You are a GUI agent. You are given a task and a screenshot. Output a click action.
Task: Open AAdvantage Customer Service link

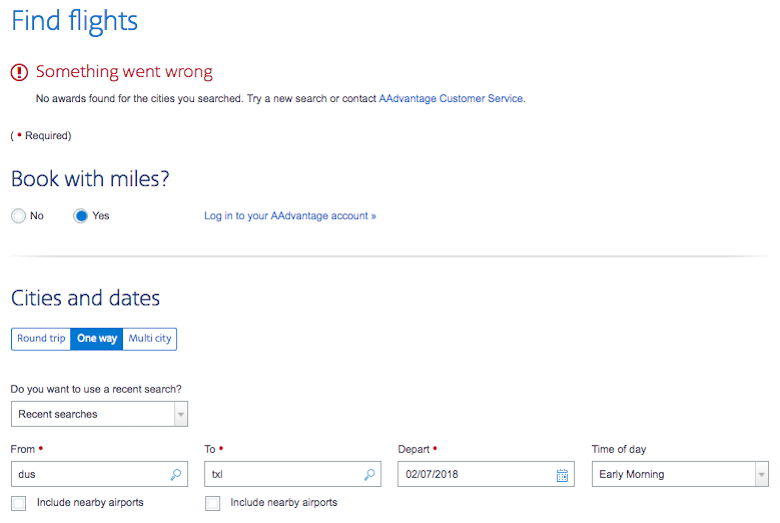click(451, 99)
